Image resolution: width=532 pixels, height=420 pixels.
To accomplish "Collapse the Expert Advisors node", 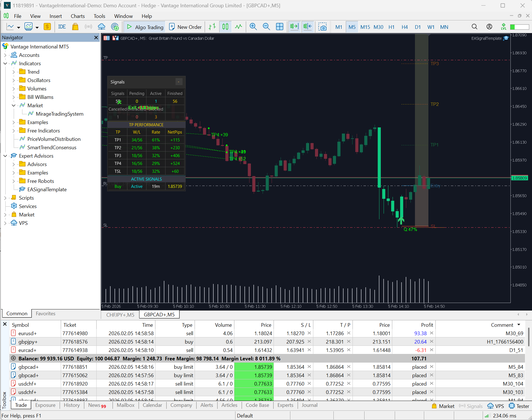I will [5, 156].
